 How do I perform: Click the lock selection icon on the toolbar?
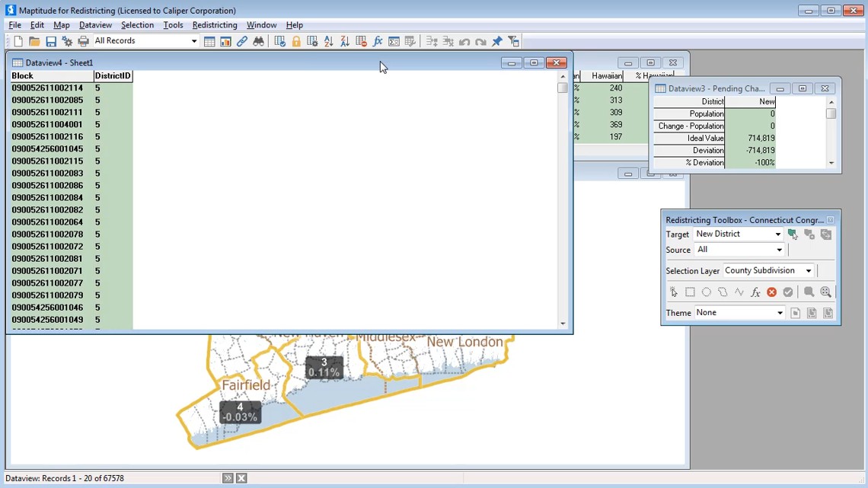[x=295, y=41]
